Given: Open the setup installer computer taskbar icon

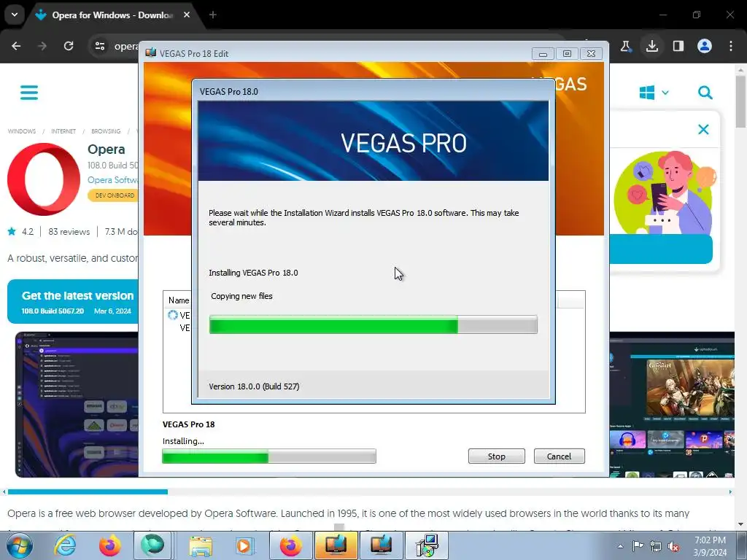Looking at the screenshot, I should [x=426, y=545].
